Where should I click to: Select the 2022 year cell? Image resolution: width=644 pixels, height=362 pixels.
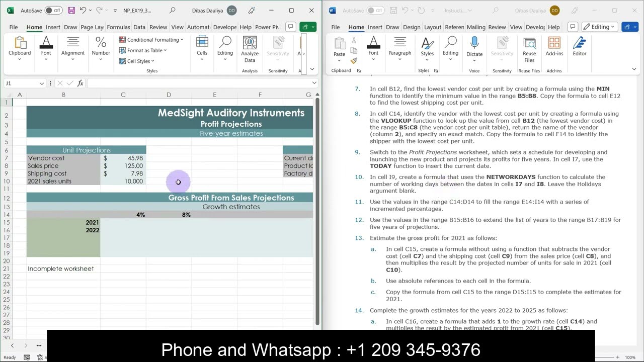[63, 230]
